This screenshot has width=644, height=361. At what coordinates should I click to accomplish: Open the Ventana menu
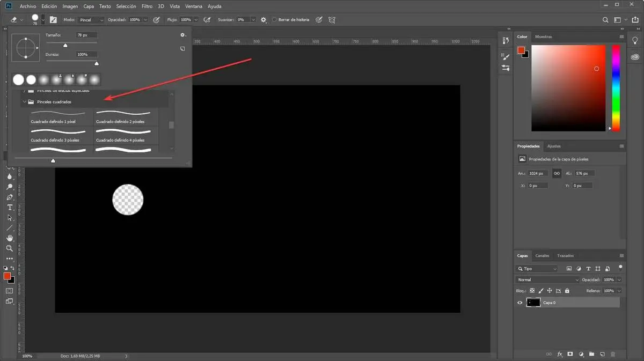tap(194, 6)
